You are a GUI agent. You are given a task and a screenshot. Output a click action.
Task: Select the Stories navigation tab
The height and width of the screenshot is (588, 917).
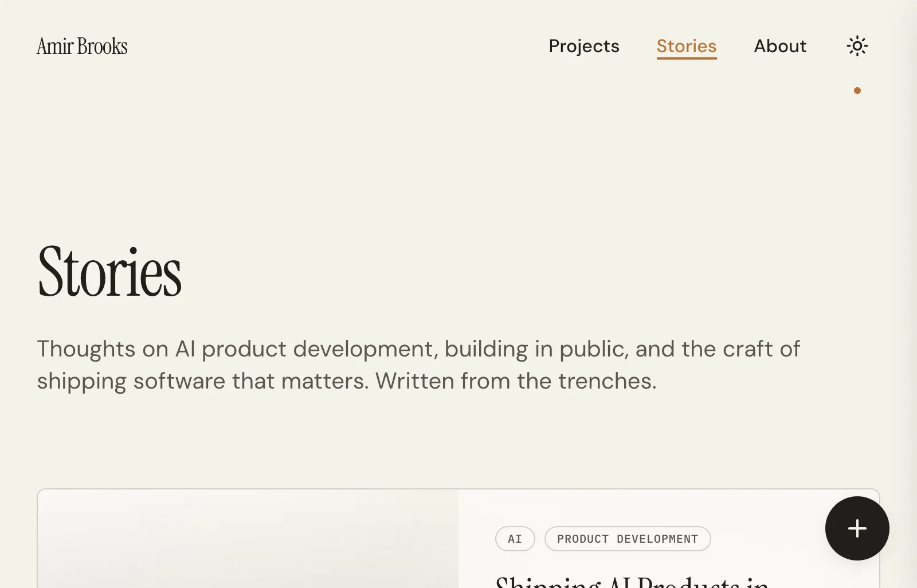coord(687,46)
